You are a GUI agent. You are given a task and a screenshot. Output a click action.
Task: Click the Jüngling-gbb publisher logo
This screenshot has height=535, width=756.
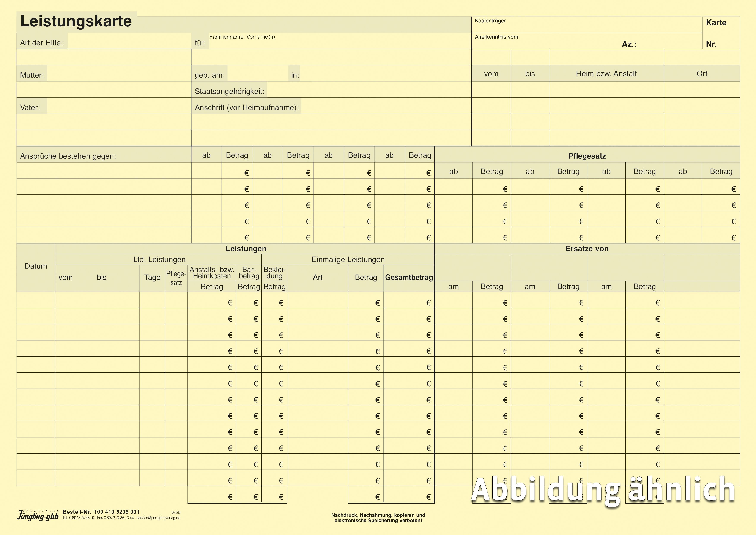38,516
